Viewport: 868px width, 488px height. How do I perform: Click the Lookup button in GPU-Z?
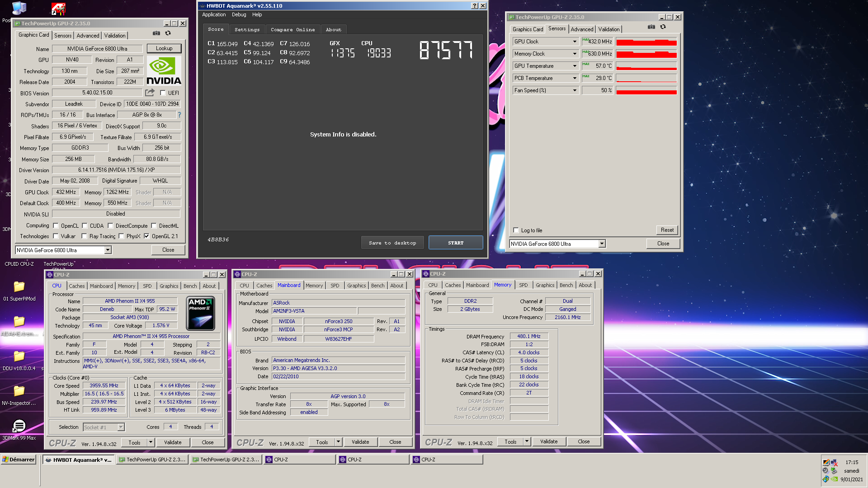tap(164, 48)
